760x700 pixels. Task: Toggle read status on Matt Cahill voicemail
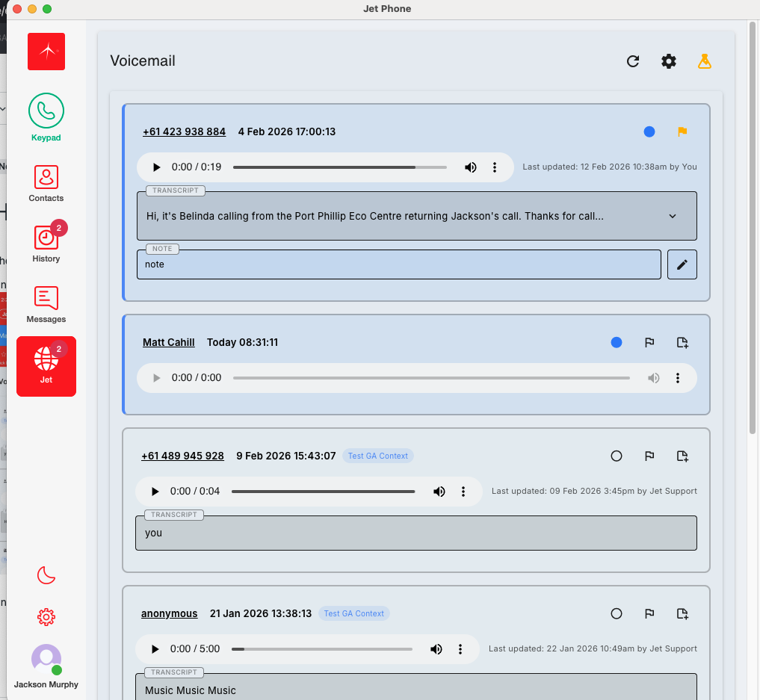616,342
